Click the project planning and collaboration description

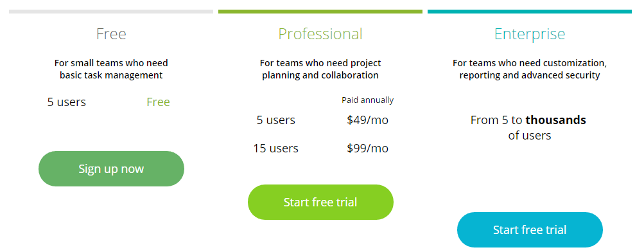pos(320,69)
